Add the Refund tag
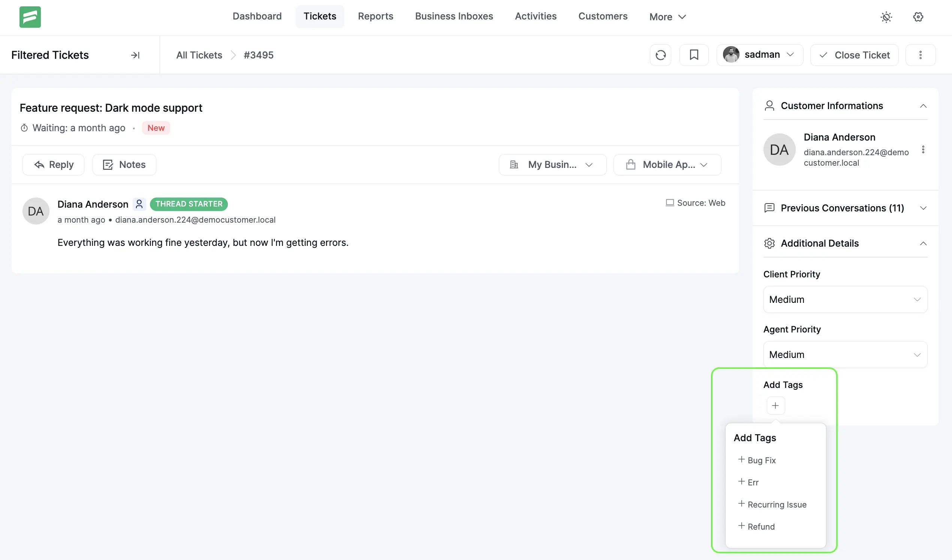Viewport: 952px width, 560px height. (x=756, y=526)
